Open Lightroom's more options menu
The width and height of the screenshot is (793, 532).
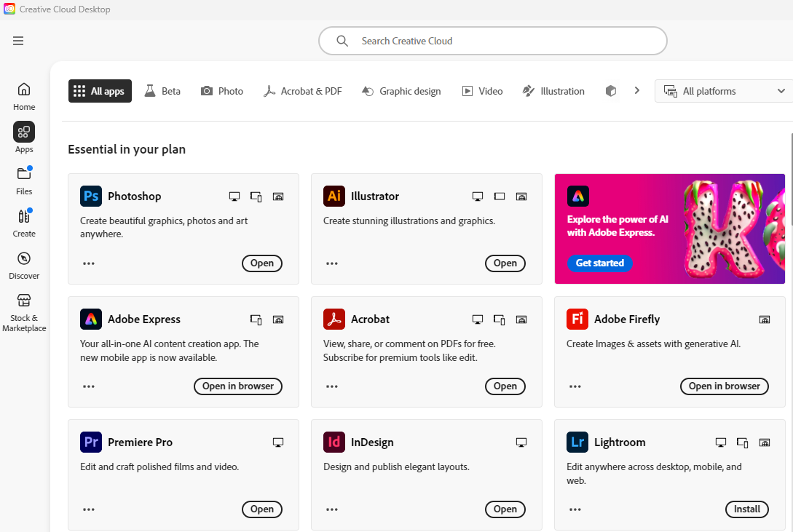tap(575, 509)
